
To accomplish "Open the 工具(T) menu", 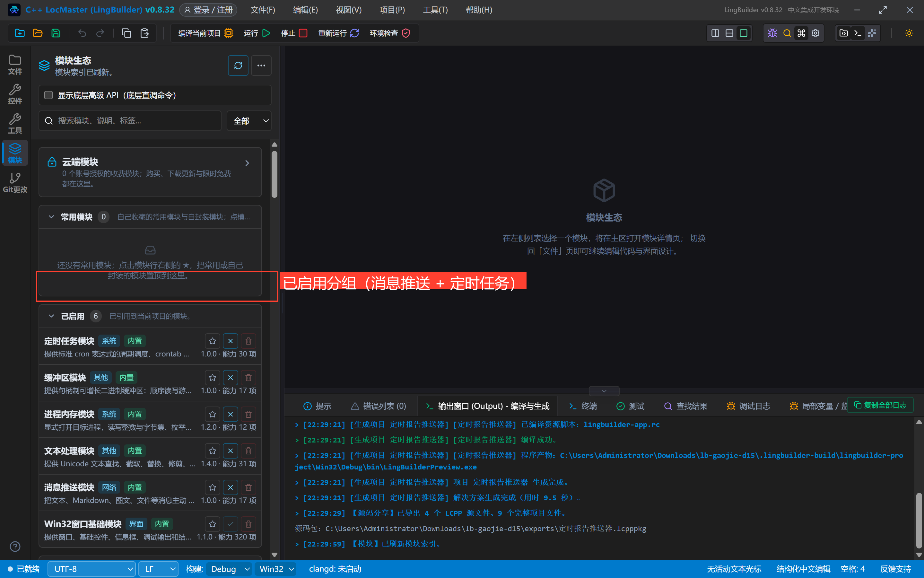I will pyautogui.click(x=435, y=10).
